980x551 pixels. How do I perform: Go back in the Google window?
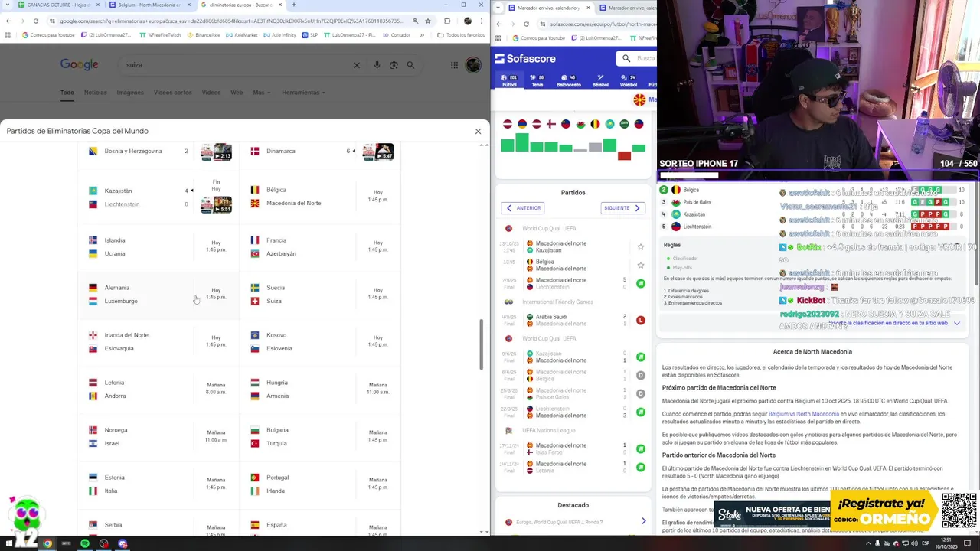(x=8, y=21)
